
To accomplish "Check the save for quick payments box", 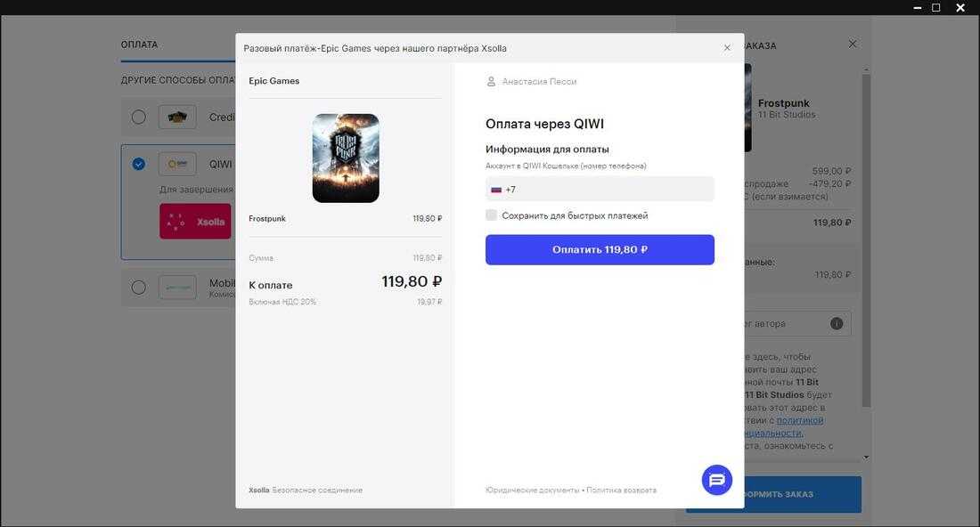I will coord(492,215).
